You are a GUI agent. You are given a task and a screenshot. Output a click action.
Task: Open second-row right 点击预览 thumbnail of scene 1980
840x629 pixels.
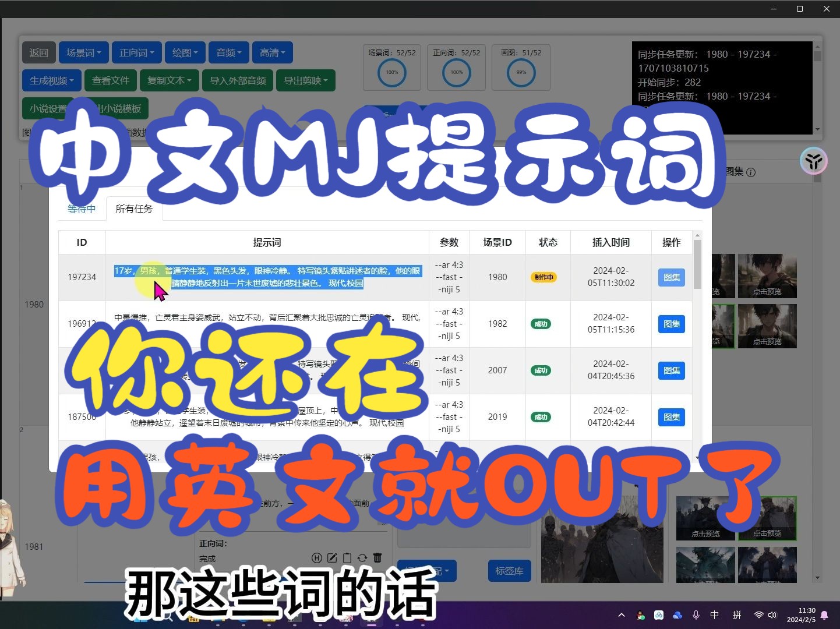tap(767, 326)
